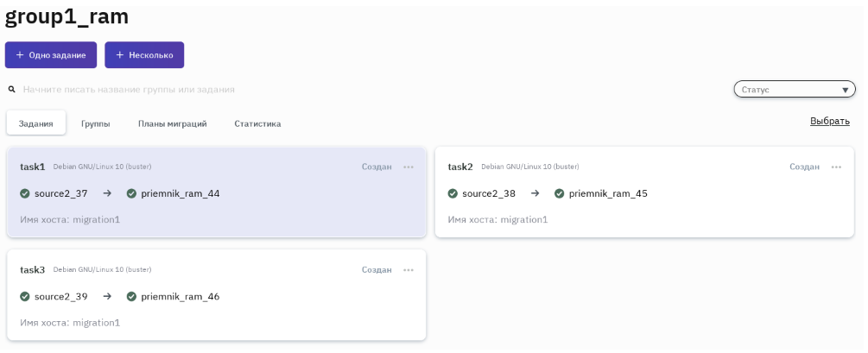
Task: Click the status check icon beside priemnik_ram_45
Action: 560,193
